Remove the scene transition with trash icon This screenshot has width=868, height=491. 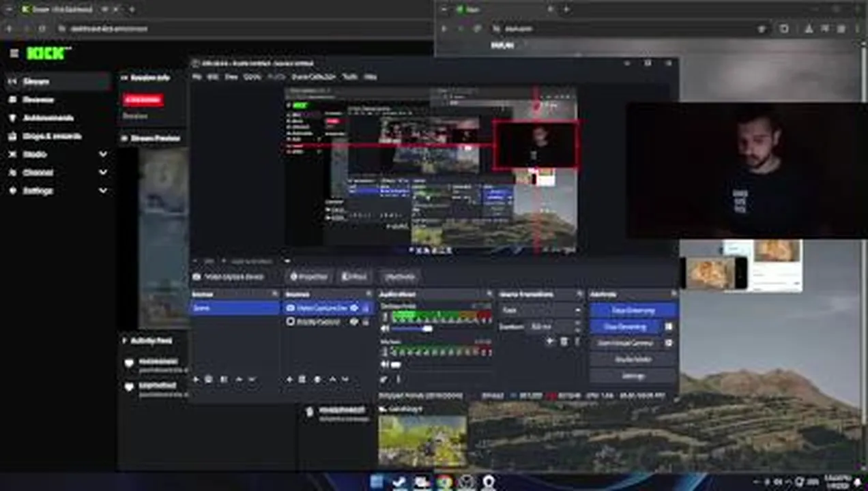(x=564, y=341)
